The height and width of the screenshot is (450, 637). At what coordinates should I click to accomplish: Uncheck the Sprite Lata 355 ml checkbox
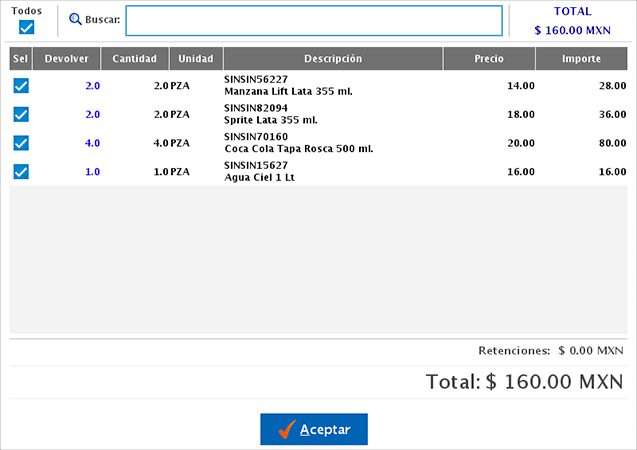21,115
